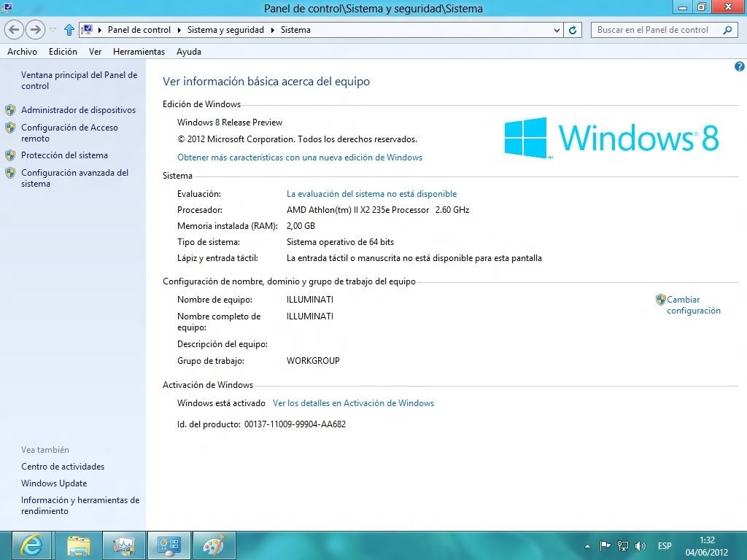Go forward with the Forward arrow button
This screenshot has width=747, height=560.
35,30
